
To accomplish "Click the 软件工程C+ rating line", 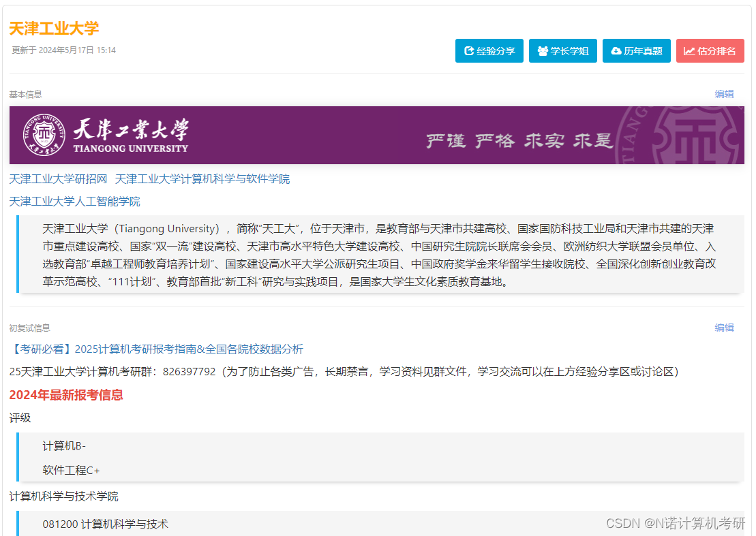I will tap(71, 470).
